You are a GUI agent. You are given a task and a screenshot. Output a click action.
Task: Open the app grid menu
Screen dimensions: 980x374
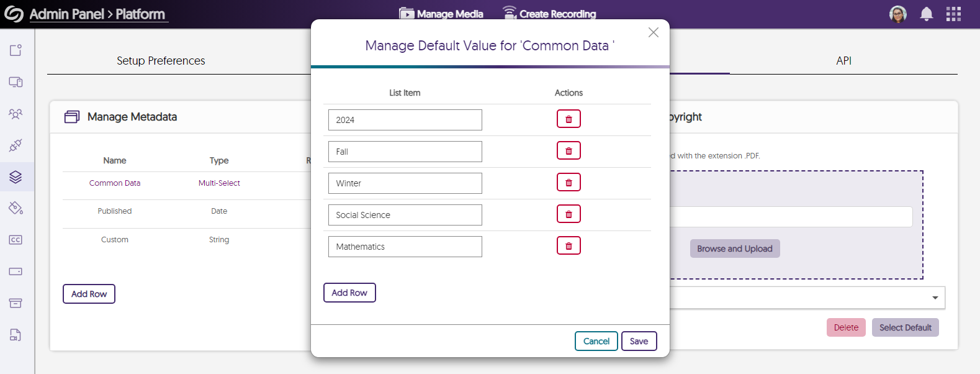coord(953,14)
